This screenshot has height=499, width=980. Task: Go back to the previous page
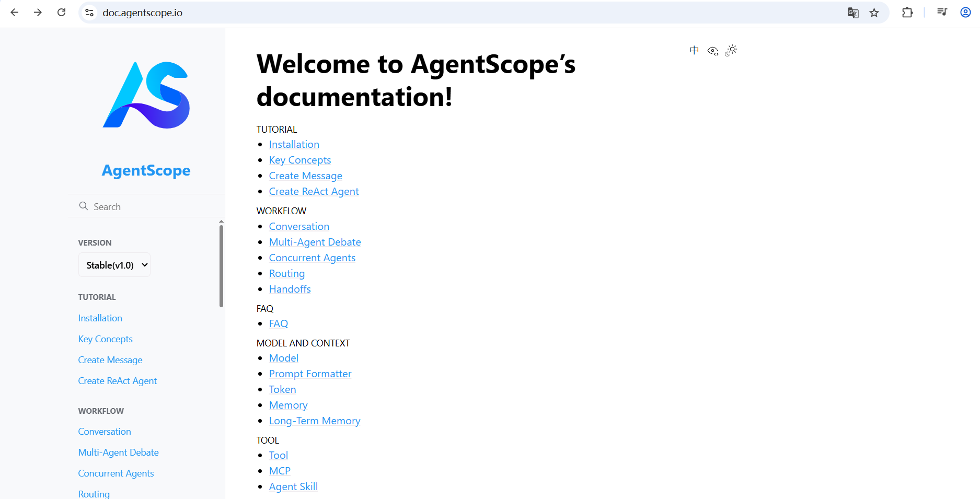[15, 13]
